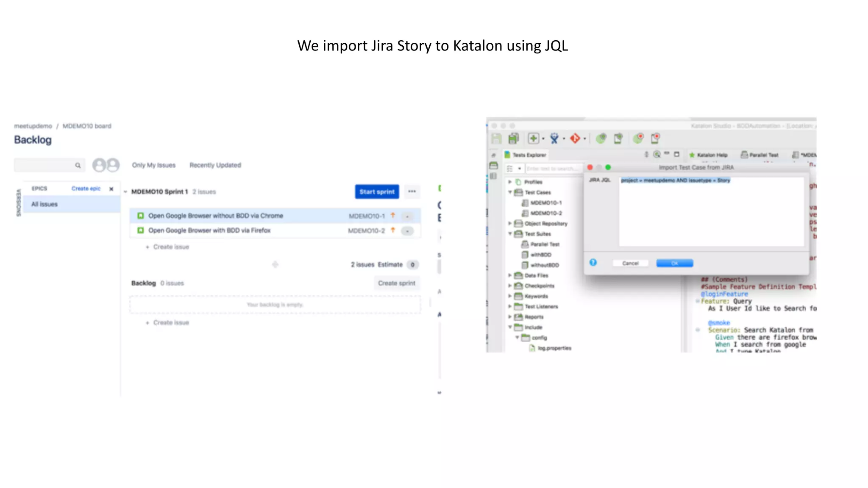868x488 pixels.
Task: Click the Save icon in Katalon toolbar
Action: point(496,139)
